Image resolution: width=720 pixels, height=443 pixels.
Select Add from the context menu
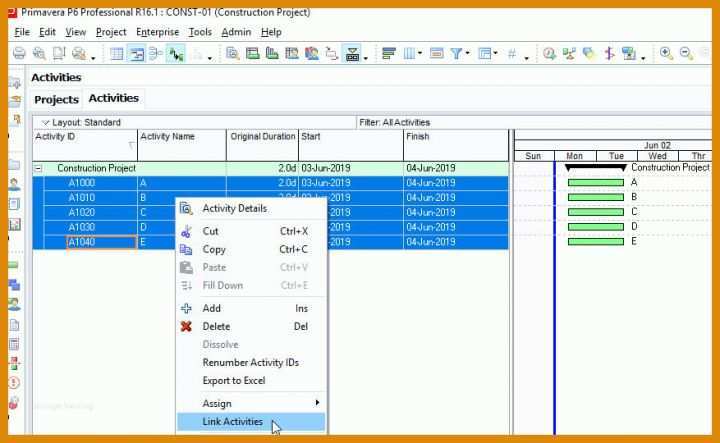(251, 308)
